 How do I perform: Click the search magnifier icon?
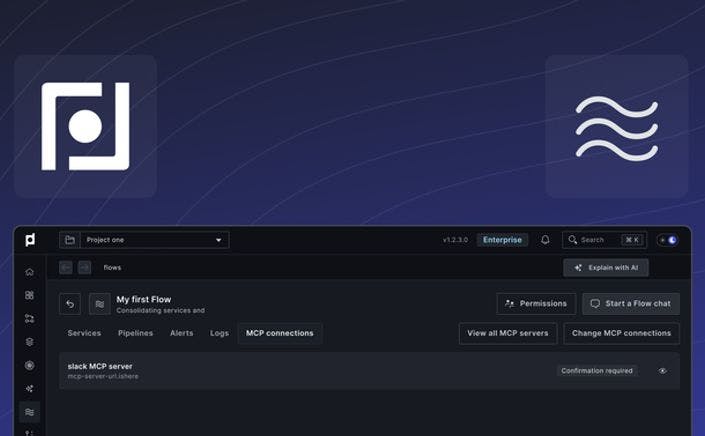pyautogui.click(x=572, y=240)
